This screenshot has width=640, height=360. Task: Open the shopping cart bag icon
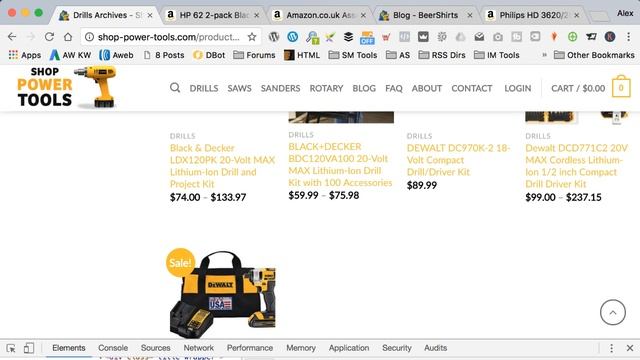[x=621, y=87]
